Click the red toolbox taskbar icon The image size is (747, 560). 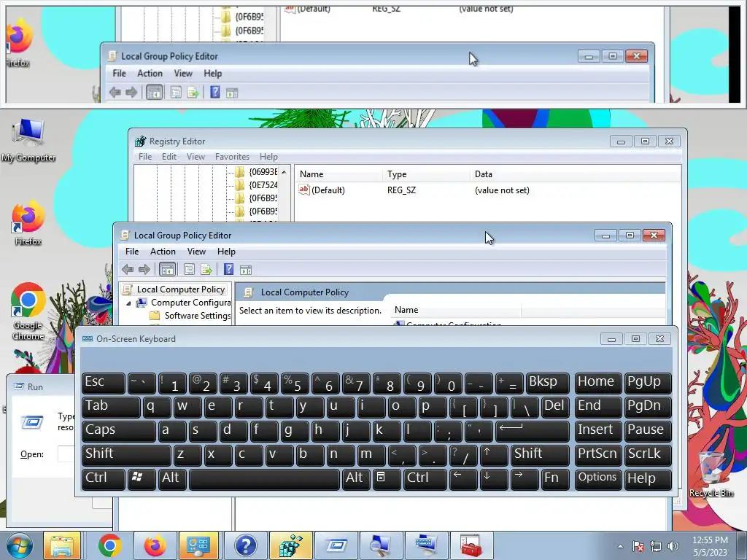coord(471,545)
